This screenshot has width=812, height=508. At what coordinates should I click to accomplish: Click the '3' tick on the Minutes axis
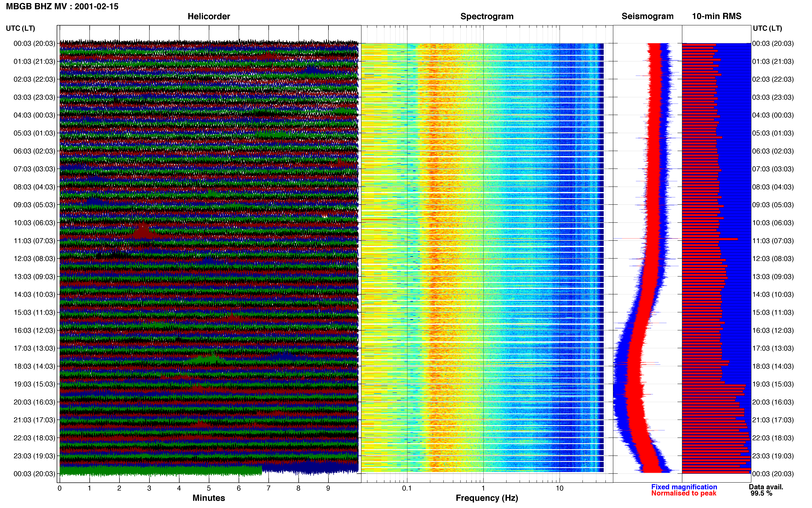pos(149,488)
